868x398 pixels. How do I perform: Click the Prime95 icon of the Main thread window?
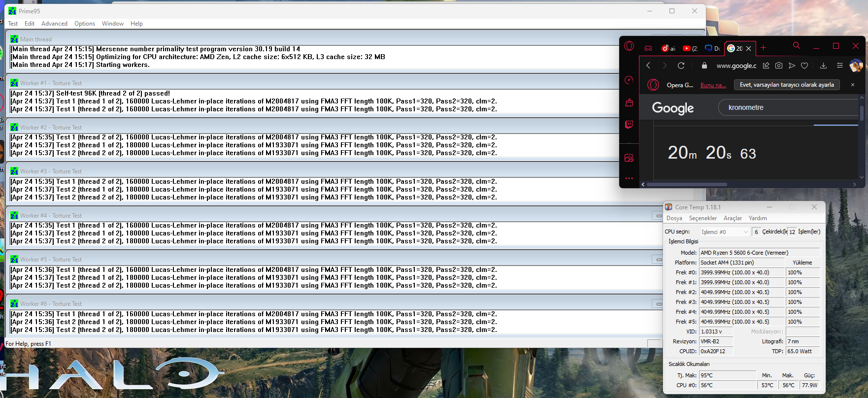coord(14,39)
